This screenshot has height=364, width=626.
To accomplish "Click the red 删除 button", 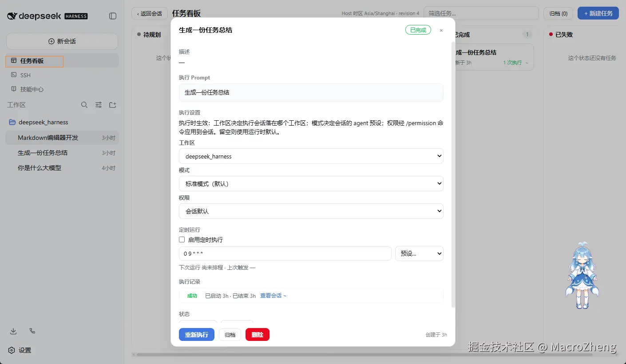I will [258, 335].
